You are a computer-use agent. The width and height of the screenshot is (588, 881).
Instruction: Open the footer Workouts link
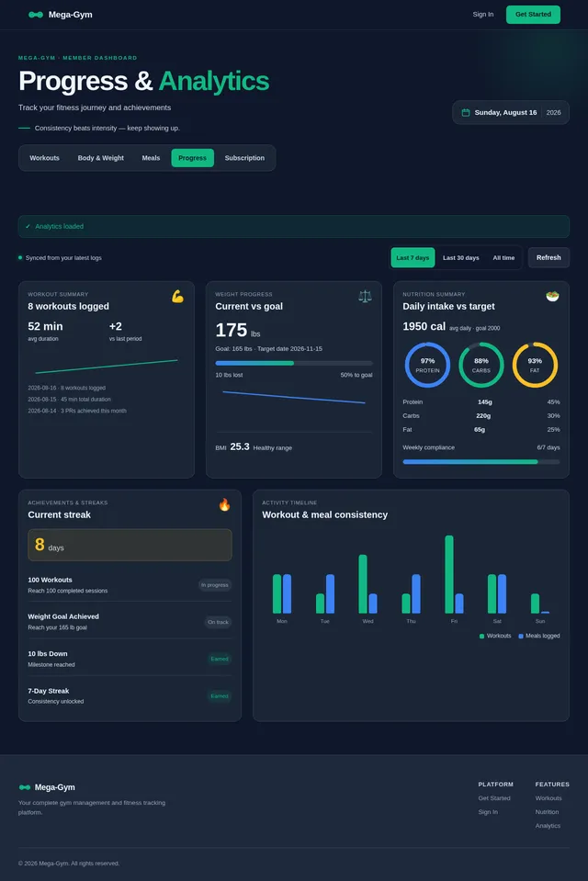tap(548, 797)
